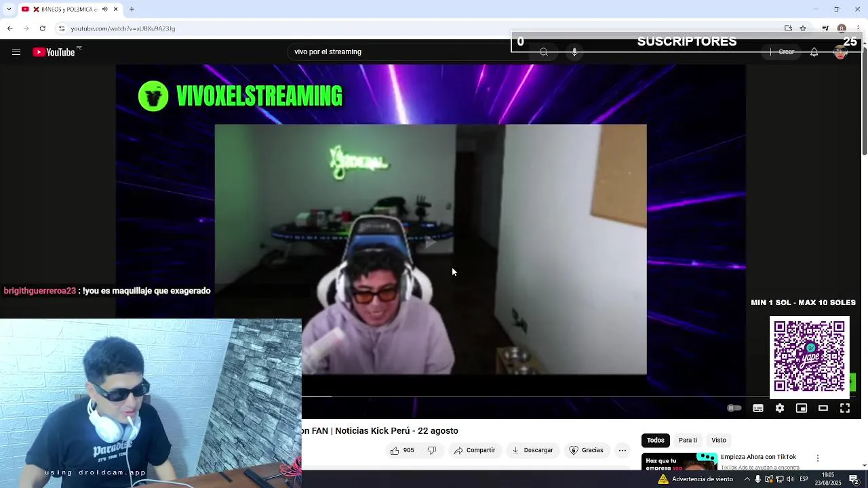Open options for the TikTok ad card
The width and height of the screenshot is (868, 488).
click(818, 458)
